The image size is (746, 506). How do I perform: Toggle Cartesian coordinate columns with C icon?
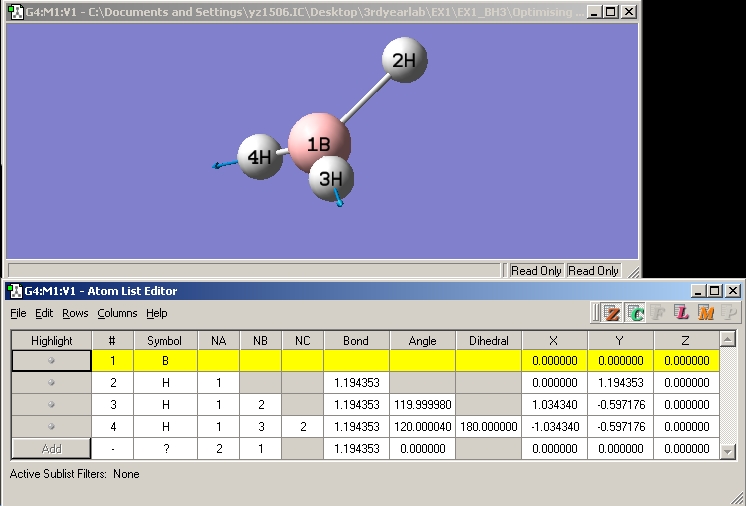tap(636, 313)
